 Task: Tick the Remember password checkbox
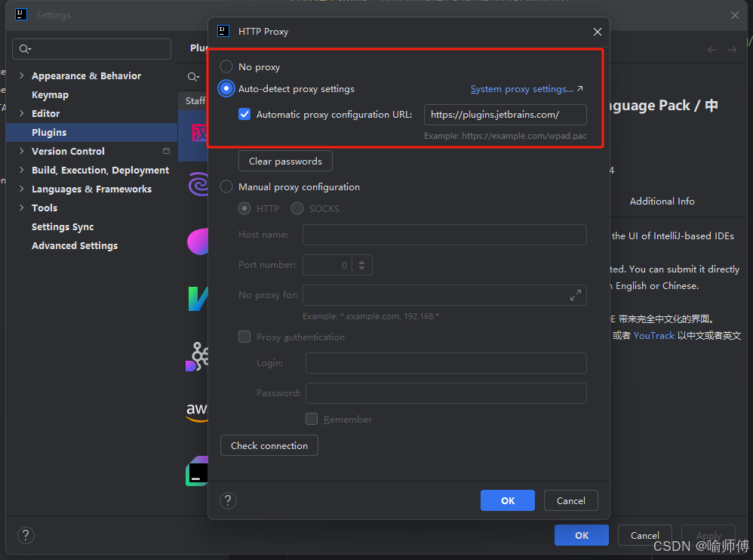click(x=312, y=420)
